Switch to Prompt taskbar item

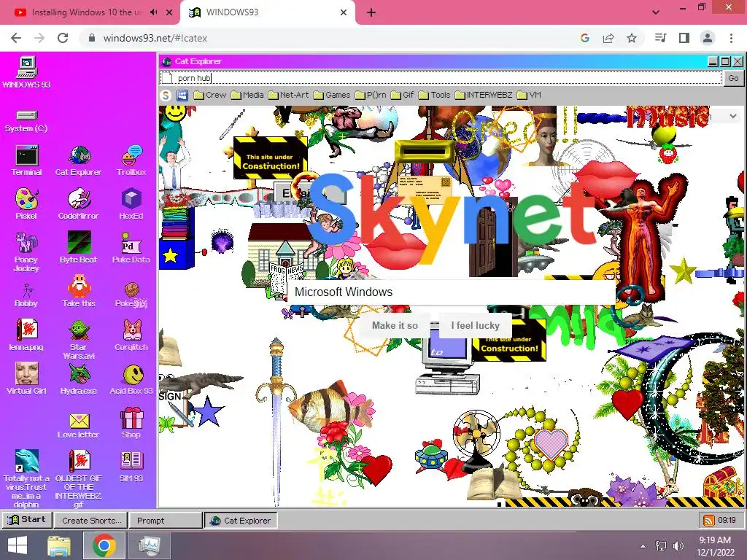point(166,521)
